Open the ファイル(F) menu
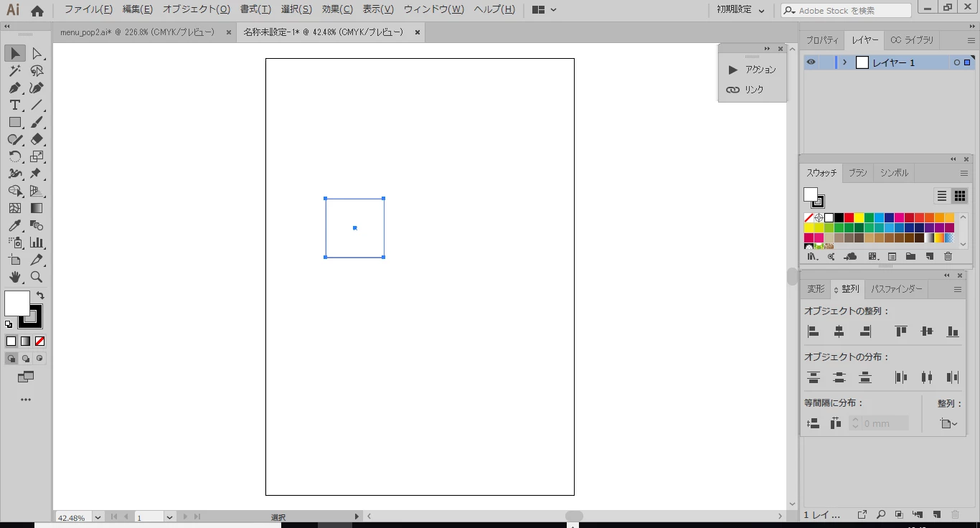The image size is (980, 528). point(88,10)
